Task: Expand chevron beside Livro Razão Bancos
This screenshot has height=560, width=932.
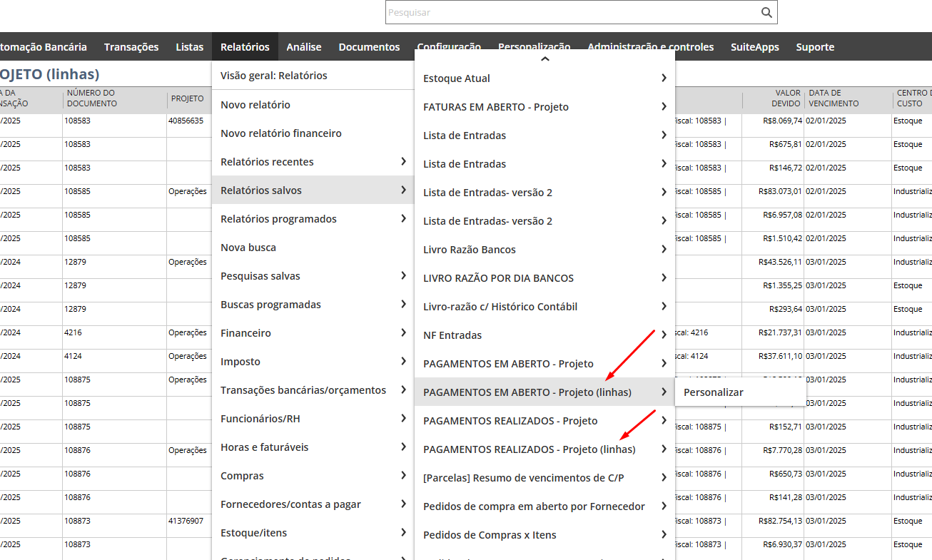Action: 664,250
